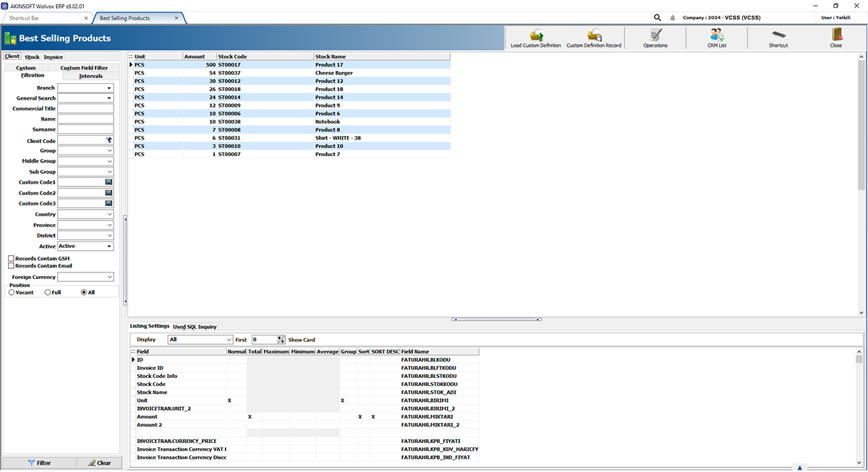
Task: Toggle the Total cell for the Amount row
Action: [255, 417]
